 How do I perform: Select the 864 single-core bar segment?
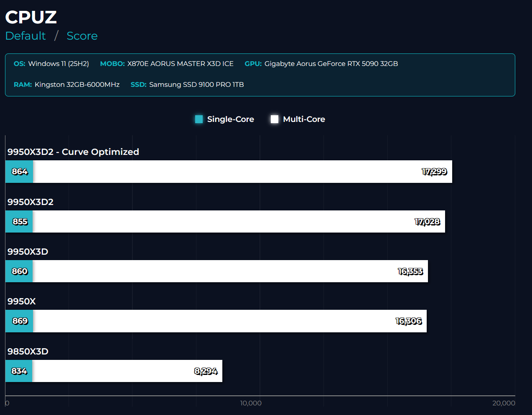click(19, 172)
